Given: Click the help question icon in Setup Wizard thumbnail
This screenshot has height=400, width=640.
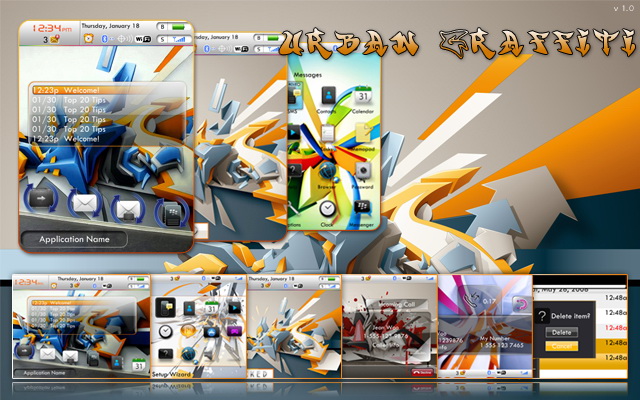Looking at the screenshot, I should (x=165, y=353).
